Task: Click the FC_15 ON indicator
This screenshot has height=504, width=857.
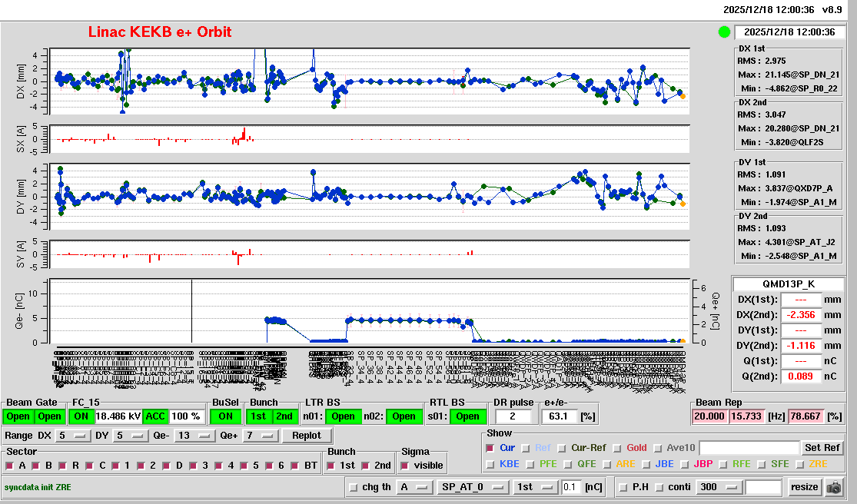Action: [80, 416]
